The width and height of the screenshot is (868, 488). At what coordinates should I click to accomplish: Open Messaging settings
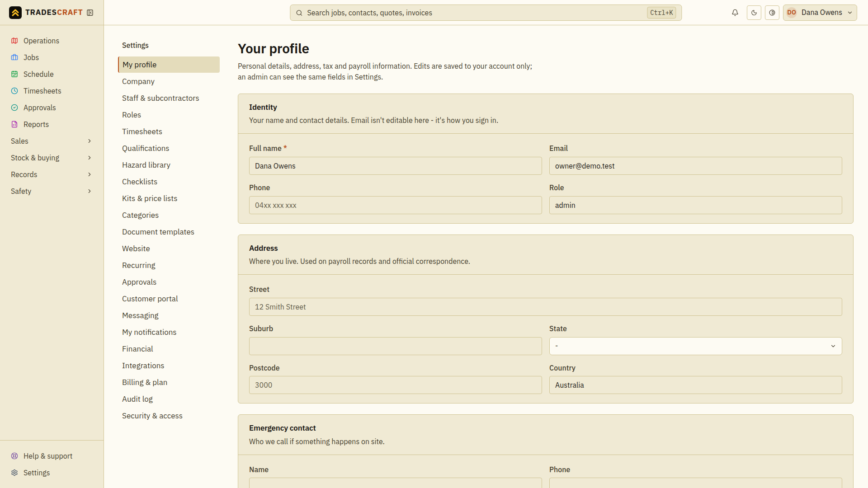[169, 315]
